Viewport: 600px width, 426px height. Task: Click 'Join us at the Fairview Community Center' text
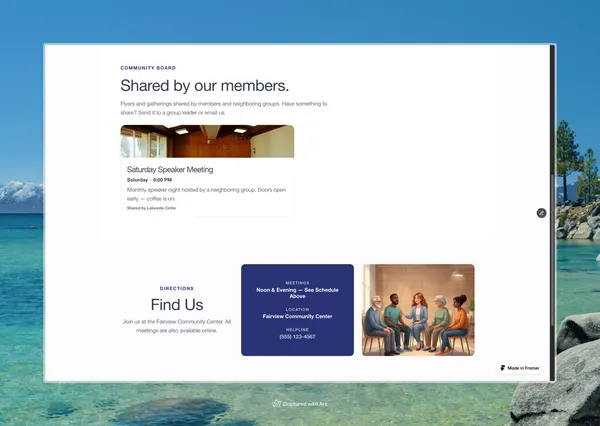(x=177, y=326)
